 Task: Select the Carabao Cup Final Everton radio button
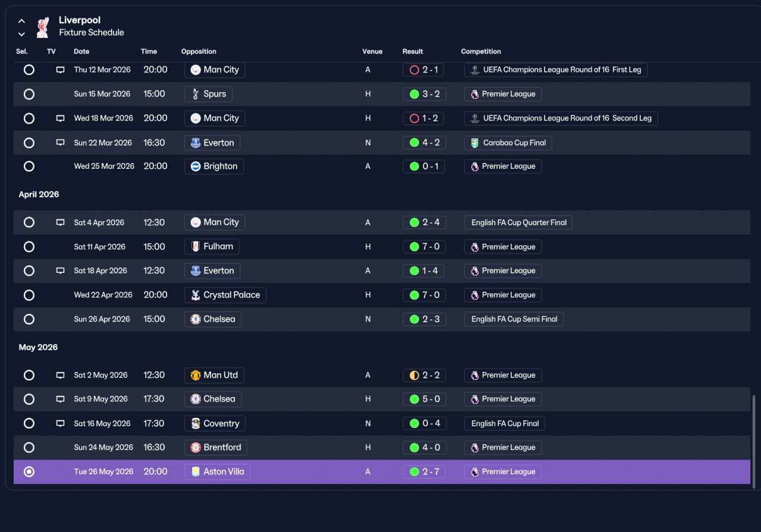pyautogui.click(x=29, y=143)
